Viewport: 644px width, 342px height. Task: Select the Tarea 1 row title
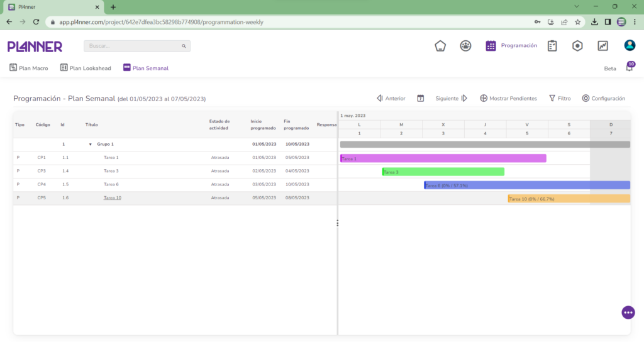(x=111, y=158)
